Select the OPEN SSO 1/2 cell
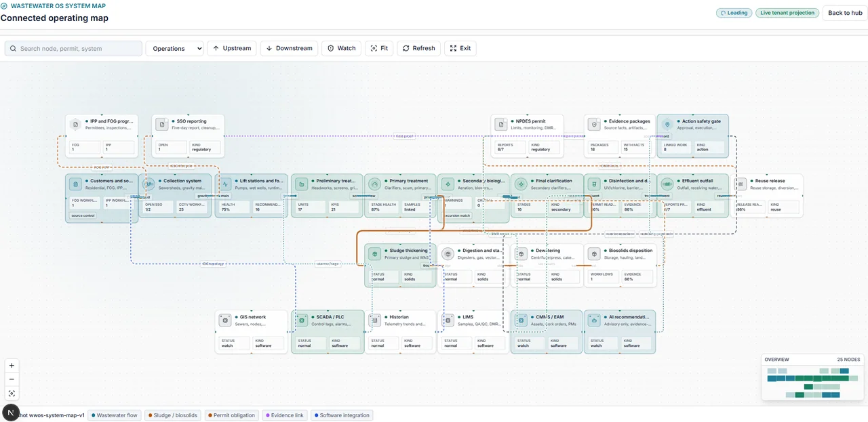The width and height of the screenshot is (868, 422). [x=158, y=207]
